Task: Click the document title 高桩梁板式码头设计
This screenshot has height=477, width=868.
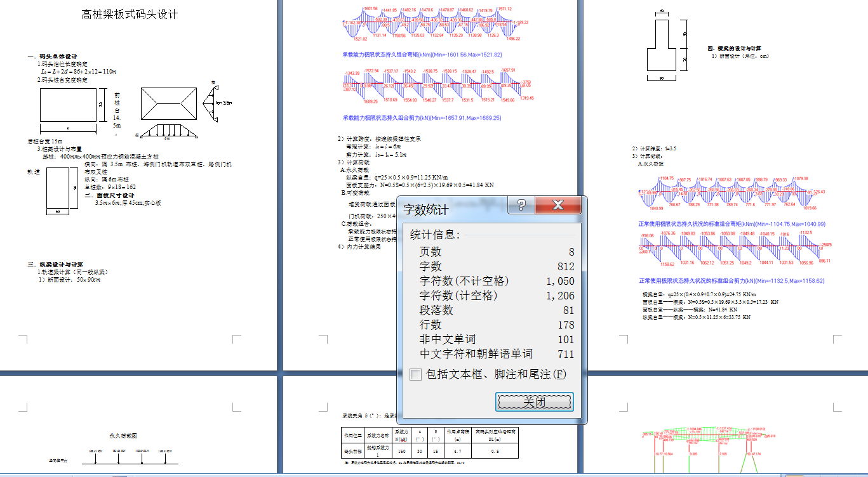Action: point(130,15)
